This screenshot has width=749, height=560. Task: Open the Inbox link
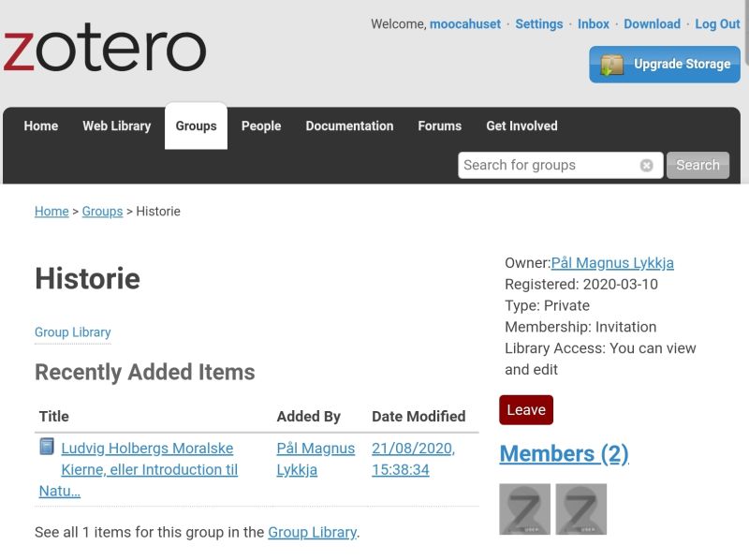(594, 24)
